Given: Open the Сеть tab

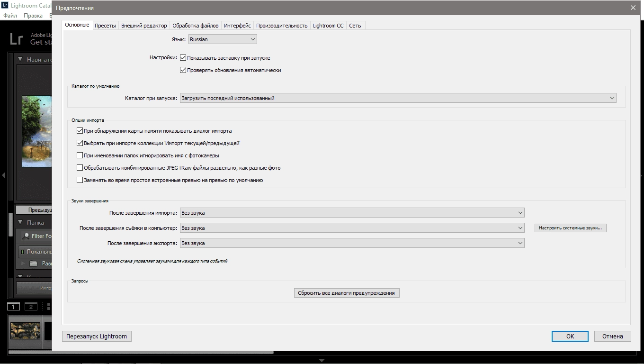Looking at the screenshot, I should coord(355,26).
